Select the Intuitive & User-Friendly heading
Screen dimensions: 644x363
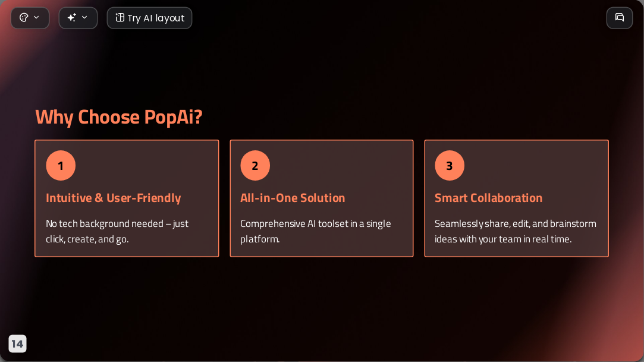(114, 198)
